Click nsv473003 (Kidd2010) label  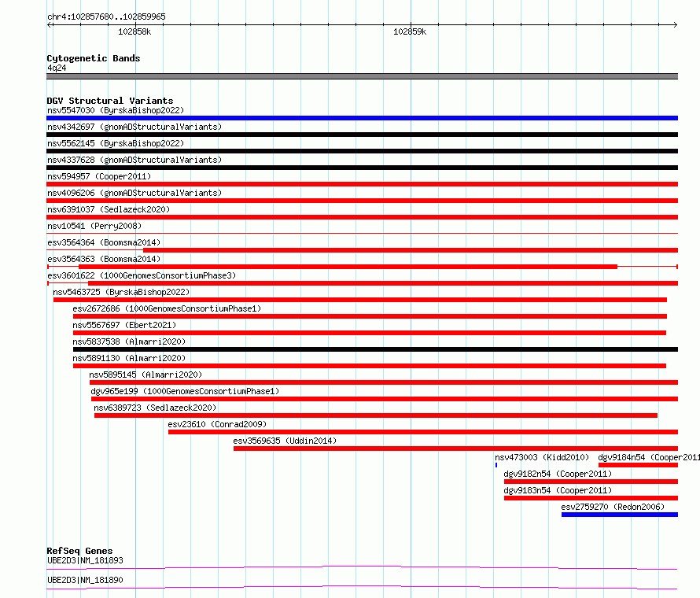(x=542, y=457)
